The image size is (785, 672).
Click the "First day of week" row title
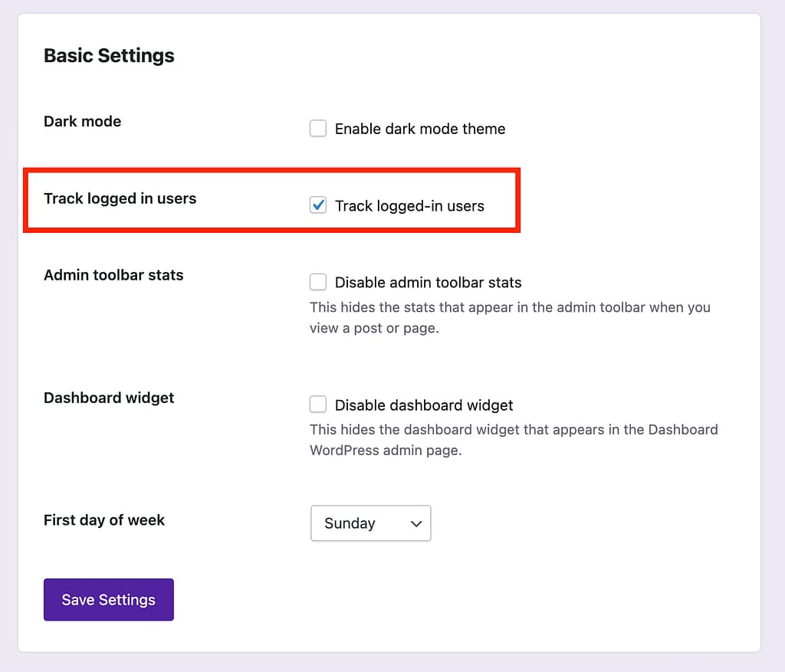(x=104, y=520)
